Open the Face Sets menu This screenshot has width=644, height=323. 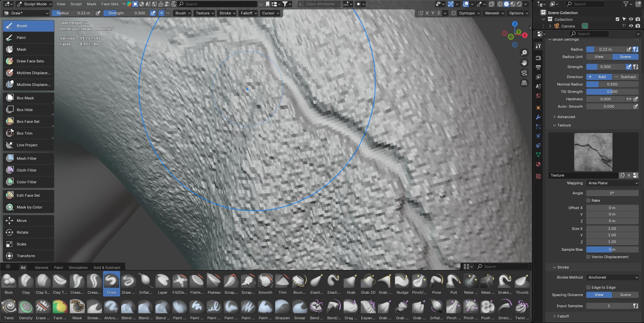110,4
